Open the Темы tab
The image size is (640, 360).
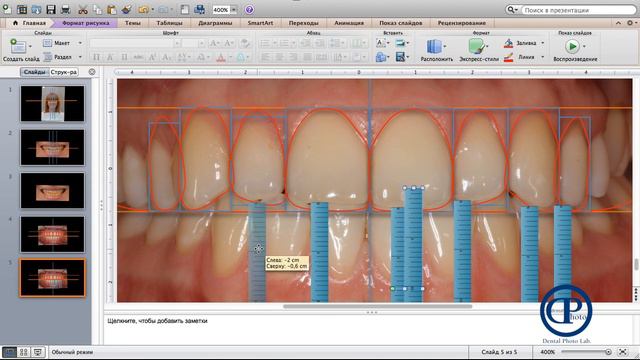pyautogui.click(x=133, y=23)
